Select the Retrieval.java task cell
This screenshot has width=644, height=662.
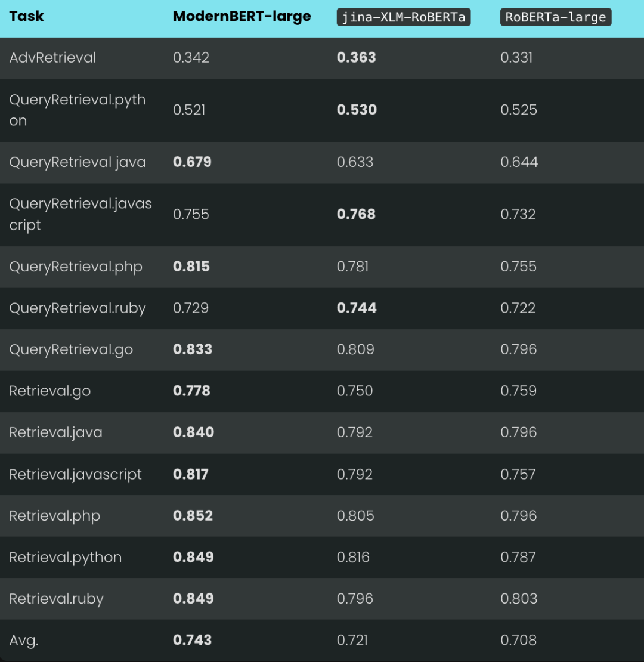coord(55,432)
